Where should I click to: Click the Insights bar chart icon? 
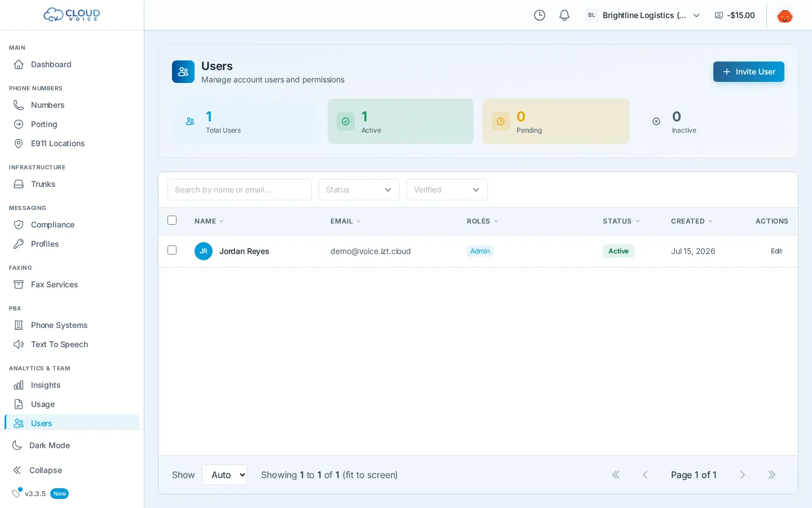pos(19,385)
